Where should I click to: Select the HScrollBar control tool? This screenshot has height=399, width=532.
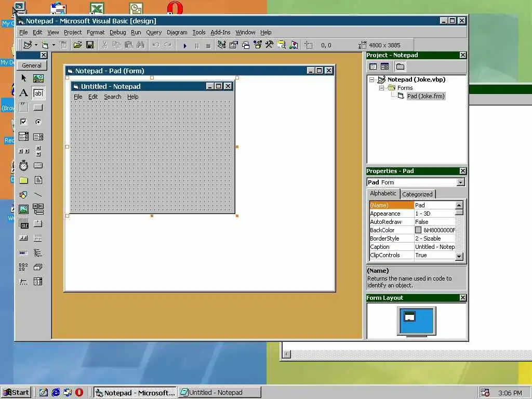23,151
